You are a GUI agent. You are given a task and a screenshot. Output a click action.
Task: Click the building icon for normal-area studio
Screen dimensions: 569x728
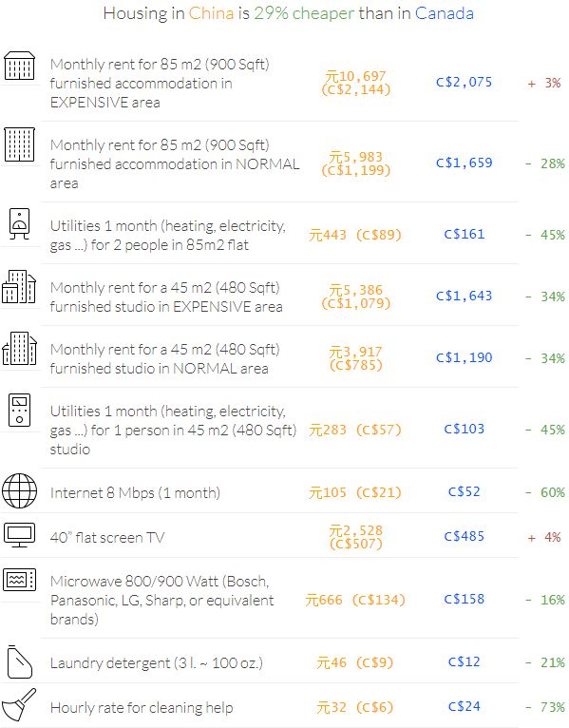[x=20, y=348]
